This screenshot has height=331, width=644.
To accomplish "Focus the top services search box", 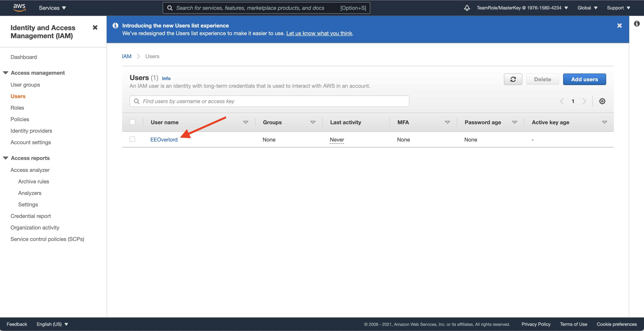I will click(x=266, y=8).
